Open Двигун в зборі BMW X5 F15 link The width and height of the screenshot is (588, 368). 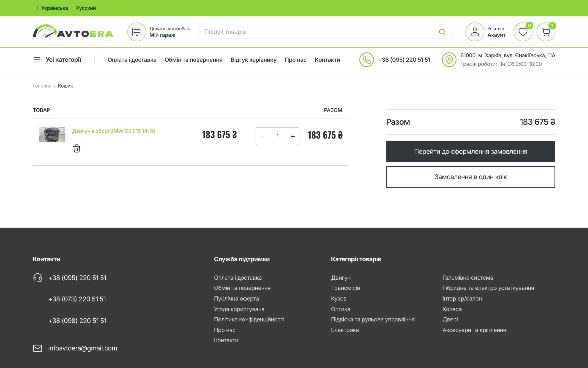(x=113, y=131)
